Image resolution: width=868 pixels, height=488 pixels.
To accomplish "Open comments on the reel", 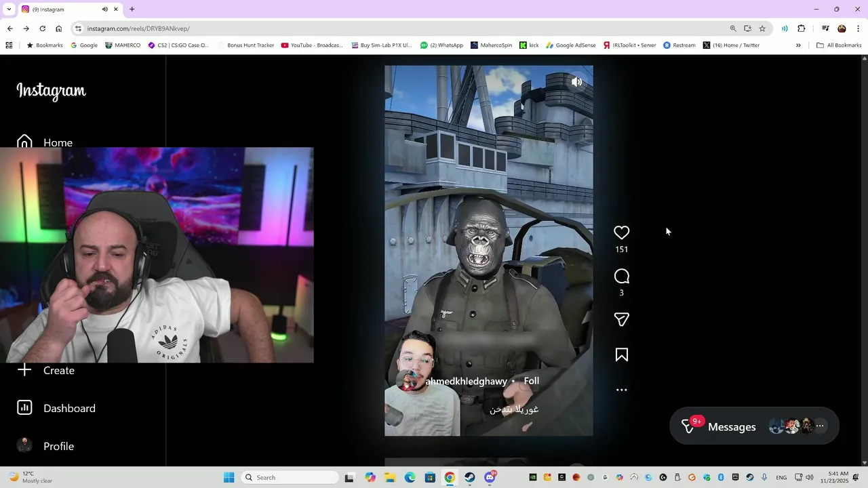I will [621, 276].
